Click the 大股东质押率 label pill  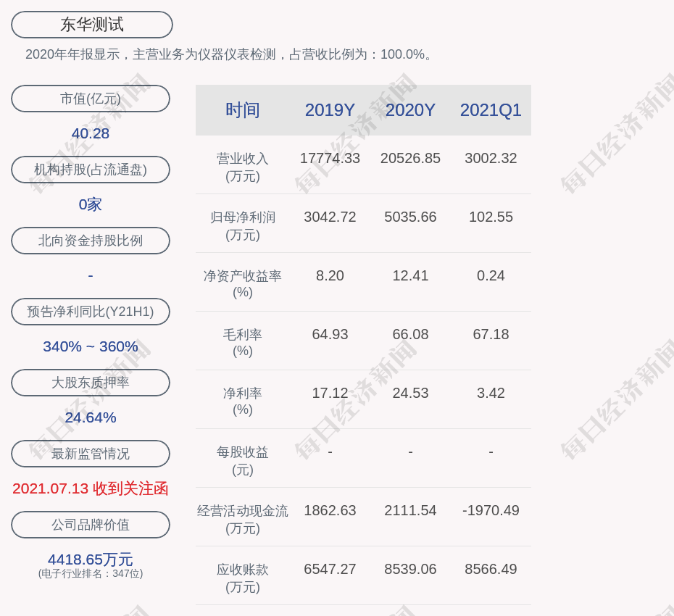pos(91,383)
